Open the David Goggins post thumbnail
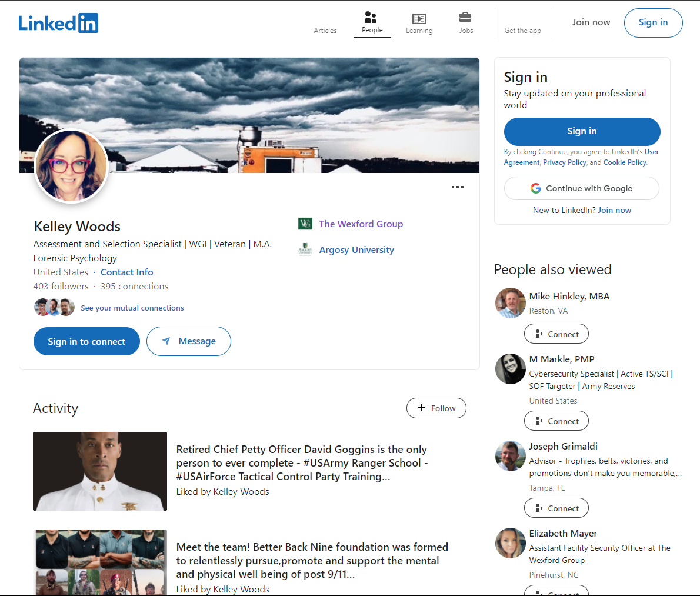 100,471
